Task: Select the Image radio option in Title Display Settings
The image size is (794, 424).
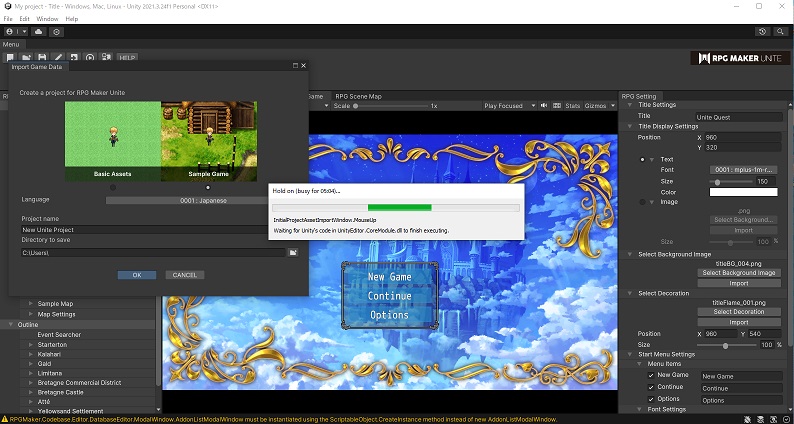Action: tap(643, 202)
